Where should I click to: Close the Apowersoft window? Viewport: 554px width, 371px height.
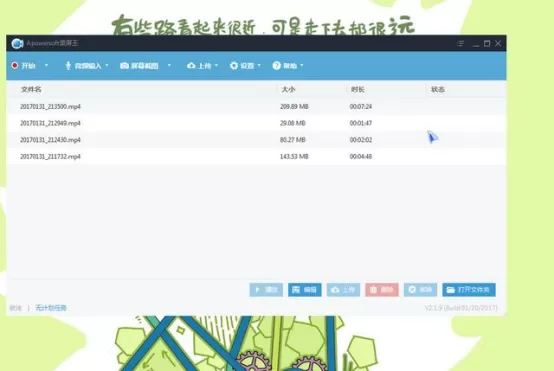coord(498,43)
